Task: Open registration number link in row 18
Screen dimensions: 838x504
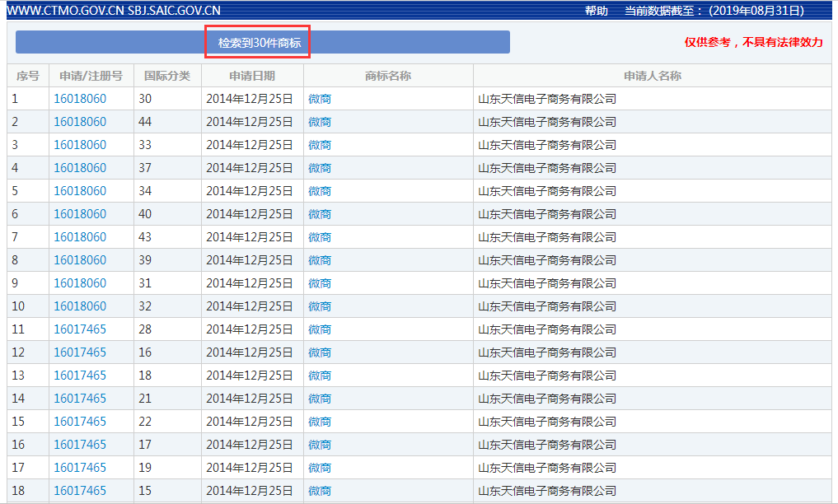Action: 80,491
